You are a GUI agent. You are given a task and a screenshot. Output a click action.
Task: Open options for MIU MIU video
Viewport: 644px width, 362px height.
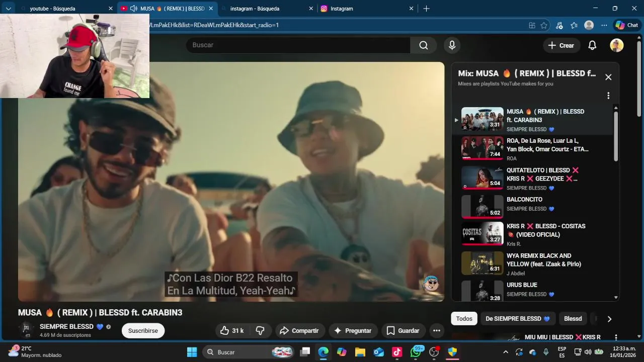(x=615, y=337)
